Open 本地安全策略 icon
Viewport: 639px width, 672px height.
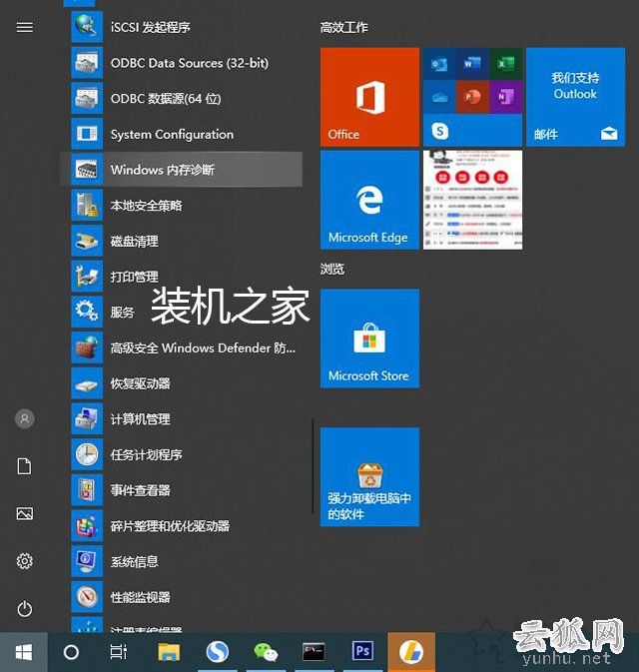pyautogui.click(x=87, y=205)
